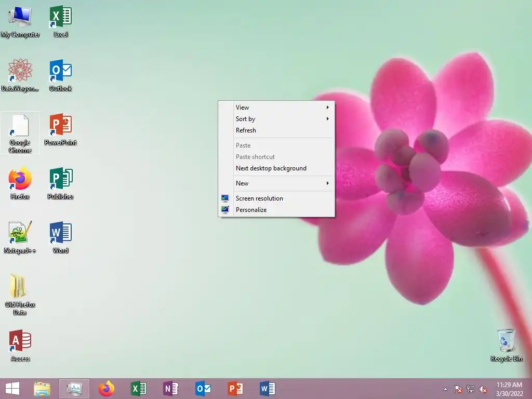Image resolution: width=532 pixels, height=399 pixels.
Task: Select the Access desktop shortcut
Action: (20, 345)
